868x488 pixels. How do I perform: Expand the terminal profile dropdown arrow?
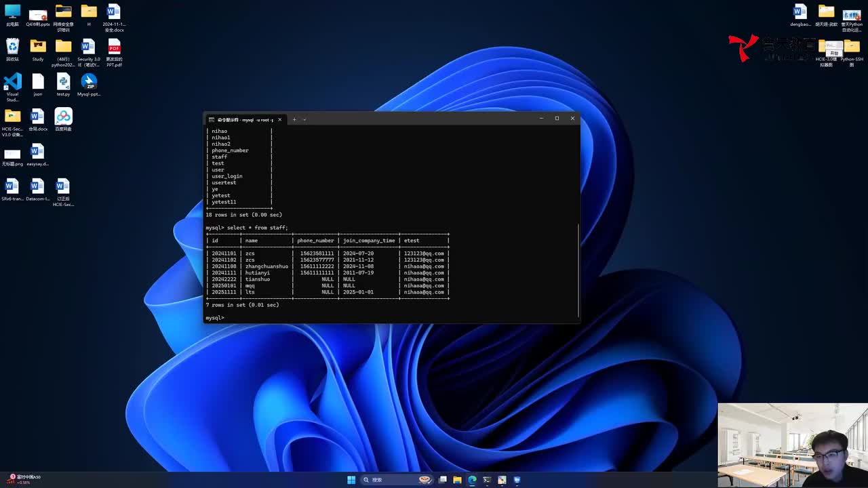tap(304, 119)
